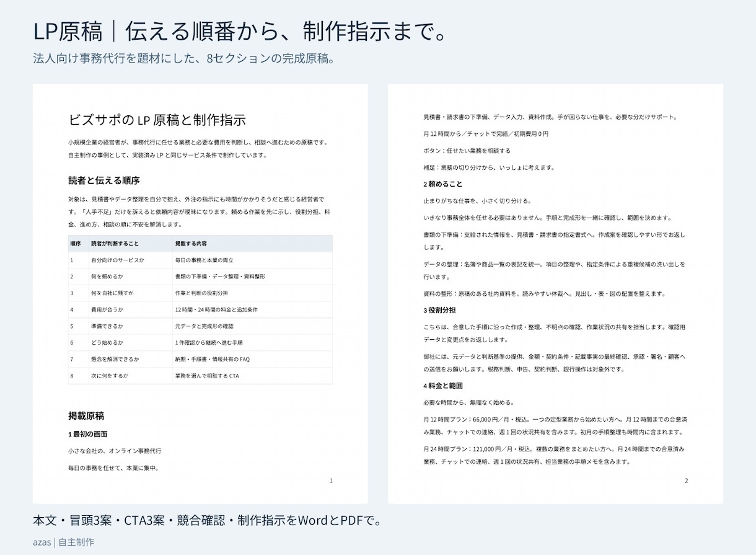Click the cell '次に何をするか'
Screen dimensions: 756x555
tap(110, 376)
